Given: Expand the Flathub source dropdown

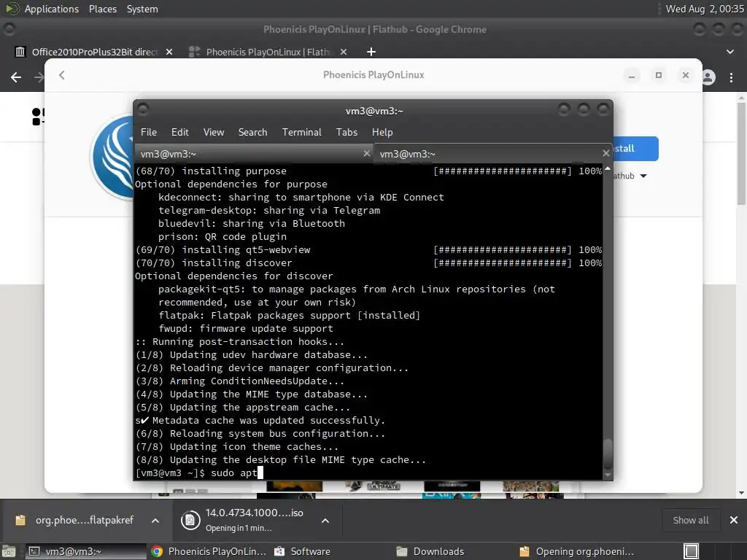Looking at the screenshot, I should (643, 176).
